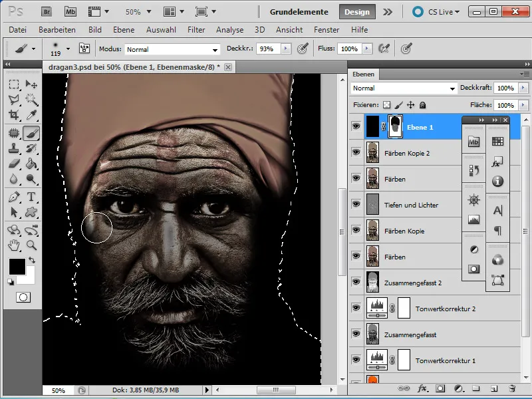Image resolution: width=532 pixels, height=399 pixels.
Task: Hide the Tonwertkorrektur 2 layer
Action: tap(355, 309)
